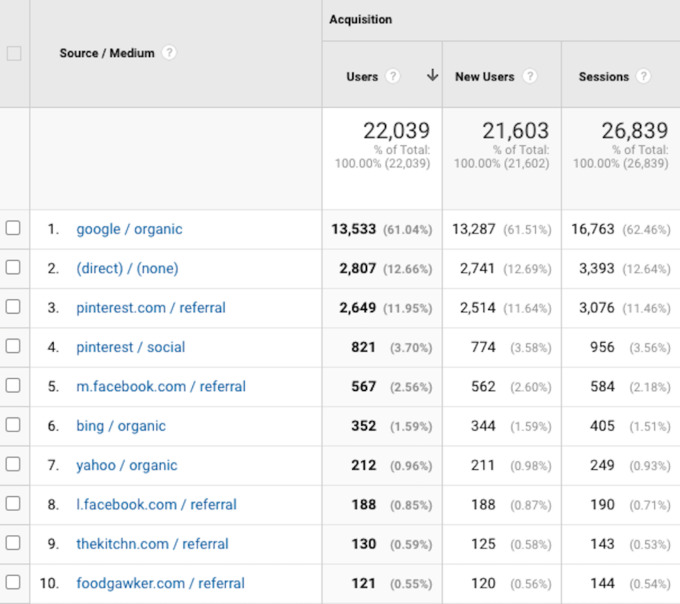Select foodgawker.com new users value 120
This screenshot has width=680, height=604.
point(483,583)
